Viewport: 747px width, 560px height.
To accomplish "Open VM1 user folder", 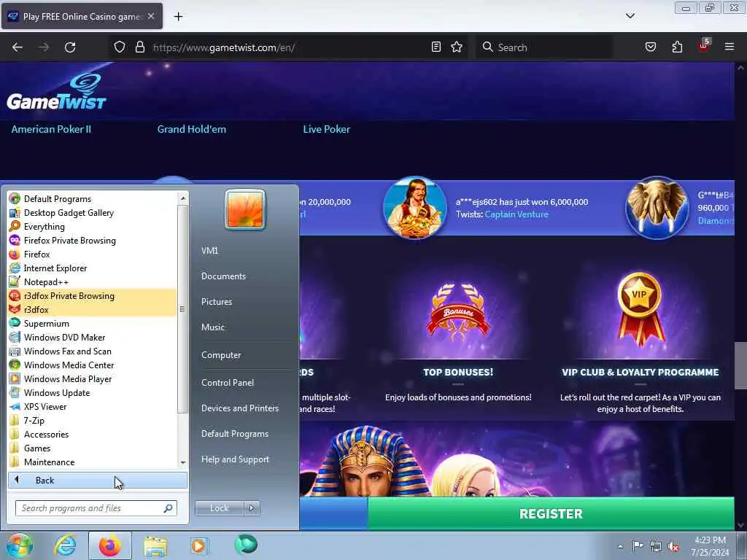I will [209, 251].
